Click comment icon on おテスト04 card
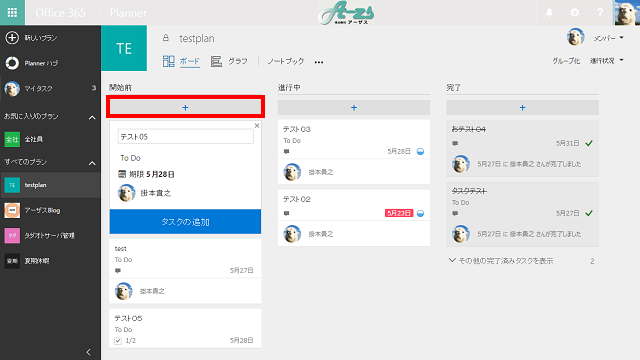 [455, 143]
